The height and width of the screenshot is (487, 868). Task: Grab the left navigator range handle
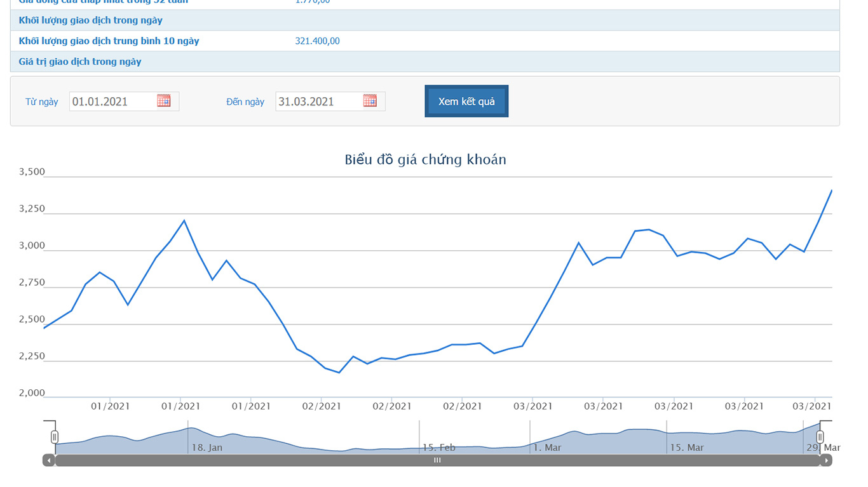point(55,437)
